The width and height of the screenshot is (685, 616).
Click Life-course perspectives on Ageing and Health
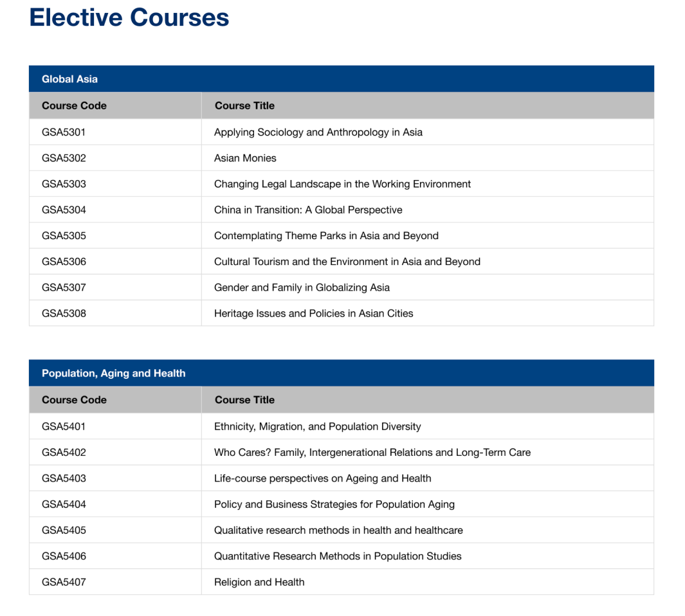pos(322,478)
